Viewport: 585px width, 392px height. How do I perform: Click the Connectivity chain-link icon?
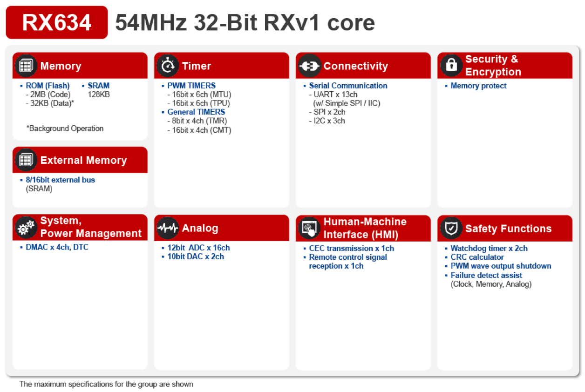point(309,66)
